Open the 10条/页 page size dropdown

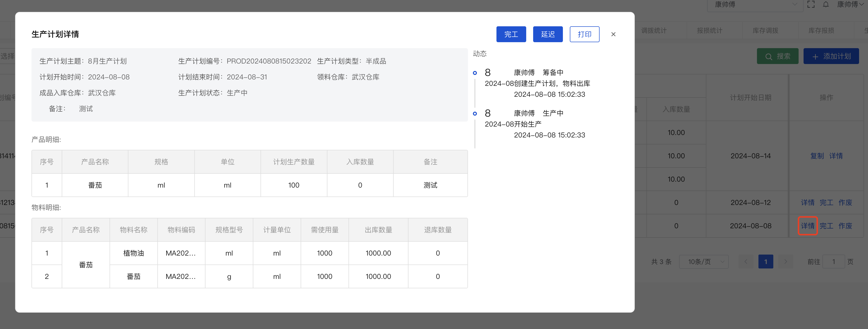point(704,262)
